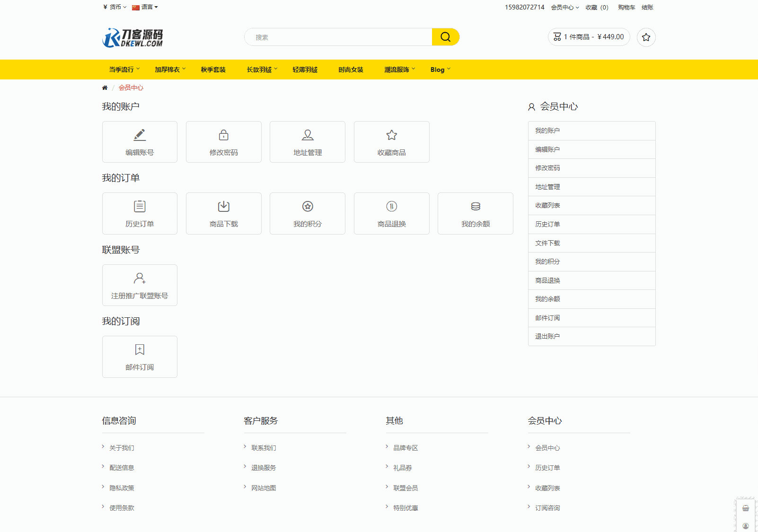Open the 地址管理 location pin tile
The image size is (758, 532).
(x=307, y=142)
